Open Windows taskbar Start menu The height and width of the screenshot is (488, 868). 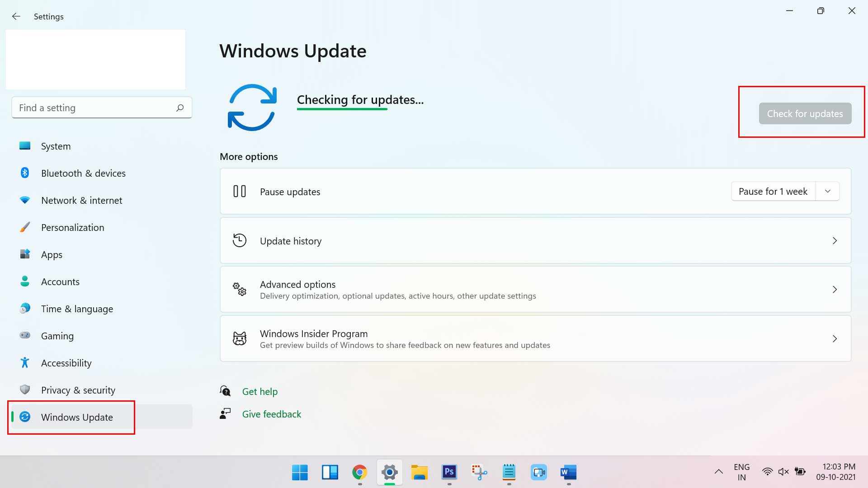coord(299,473)
